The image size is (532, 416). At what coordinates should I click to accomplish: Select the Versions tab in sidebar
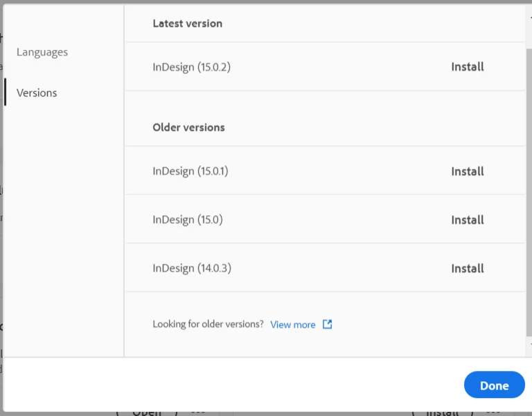coord(37,93)
